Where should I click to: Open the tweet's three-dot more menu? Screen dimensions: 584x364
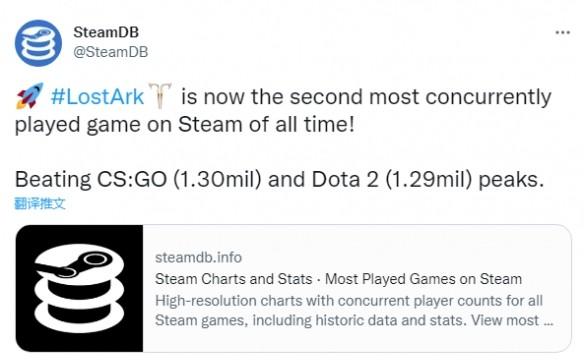[x=562, y=33]
